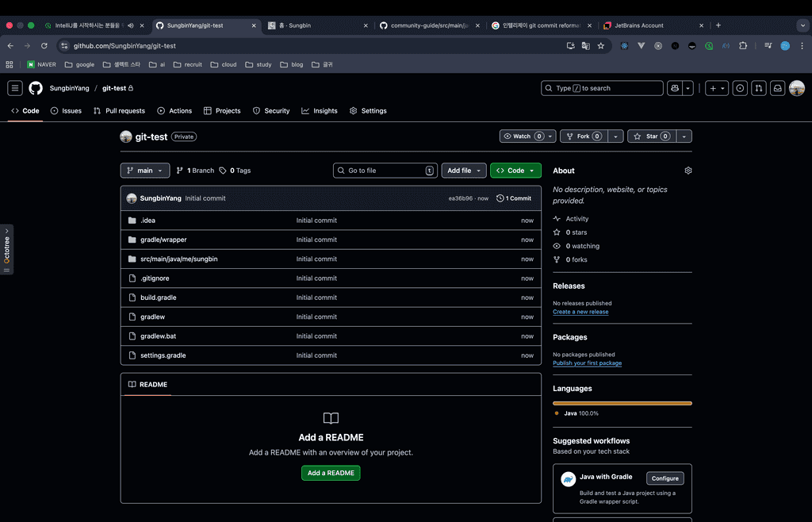Click the user profile avatar in the header
812x522 pixels.
pyautogui.click(x=797, y=88)
